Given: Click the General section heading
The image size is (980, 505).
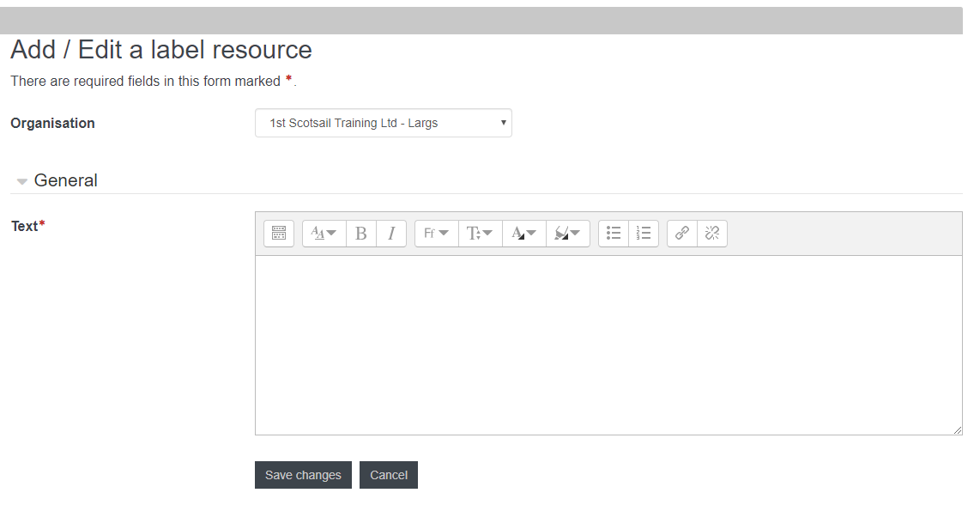Looking at the screenshot, I should [x=66, y=180].
